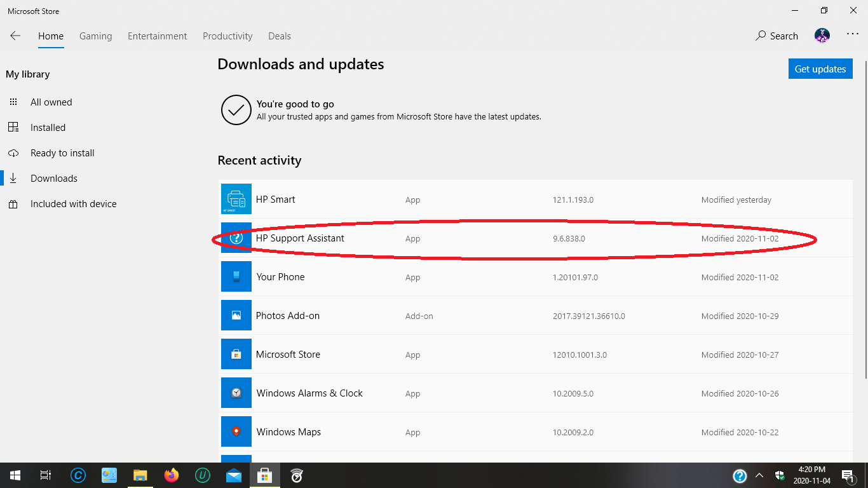Open the Windows Maps icon
Screen dimensions: 868x488
[x=236, y=431]
